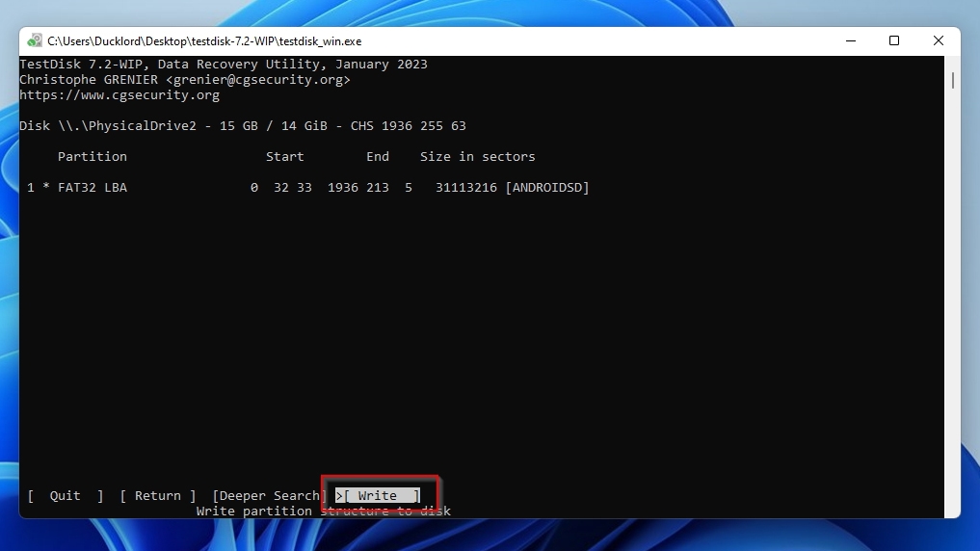This screenshot has width=980, height=551.
Task: Close the testdisk_win.exe window
Action: coord(939,40)
